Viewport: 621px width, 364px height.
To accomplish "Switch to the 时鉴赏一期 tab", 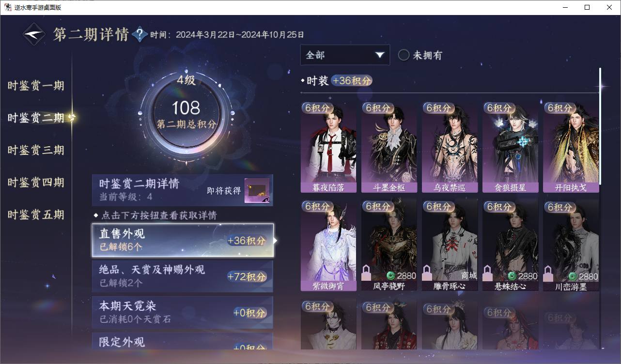I will (x=36, y=86).
